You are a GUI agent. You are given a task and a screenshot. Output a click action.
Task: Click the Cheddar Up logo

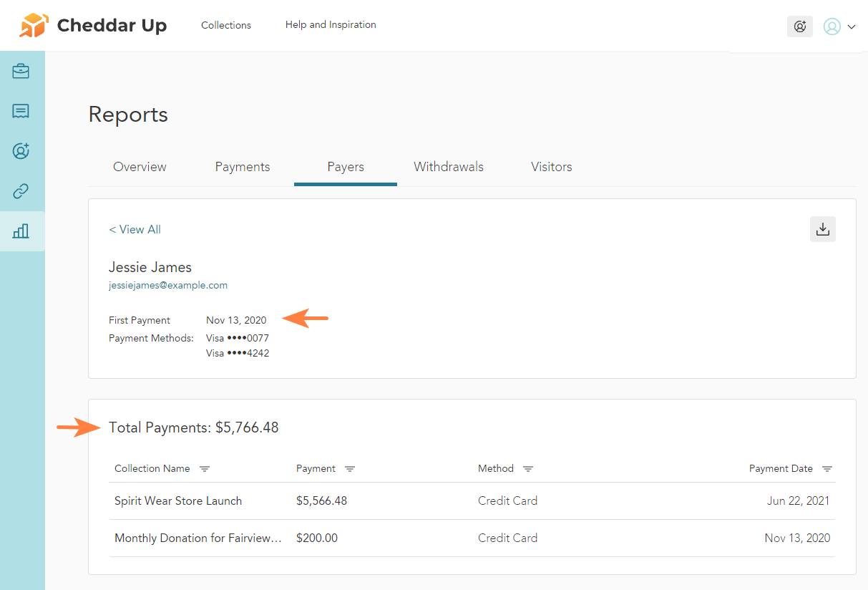[93, 26]
